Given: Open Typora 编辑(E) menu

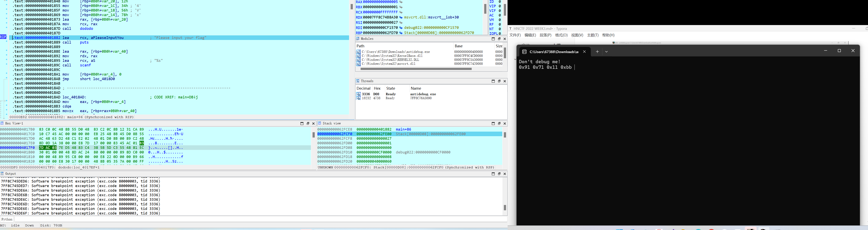Looking at the screenshot, I should [x=530, y=35].
